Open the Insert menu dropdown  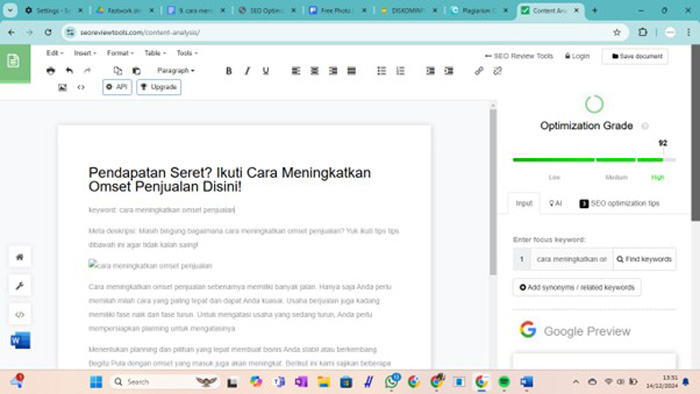pos(85,53)
